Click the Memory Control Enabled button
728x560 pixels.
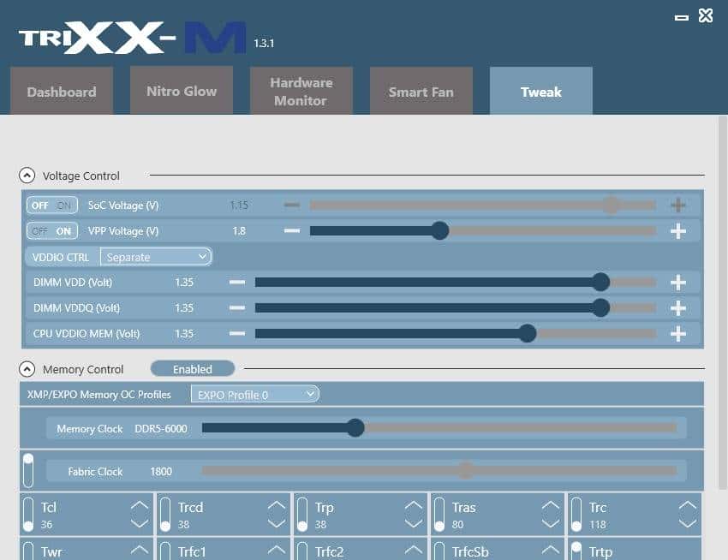[193, 369]
